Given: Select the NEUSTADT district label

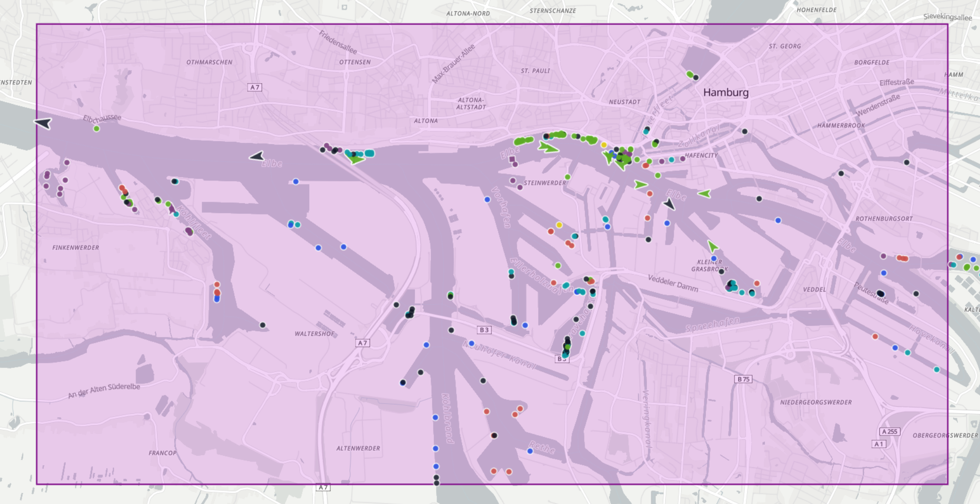Looking at the screenshot, I should coord(625,102).
